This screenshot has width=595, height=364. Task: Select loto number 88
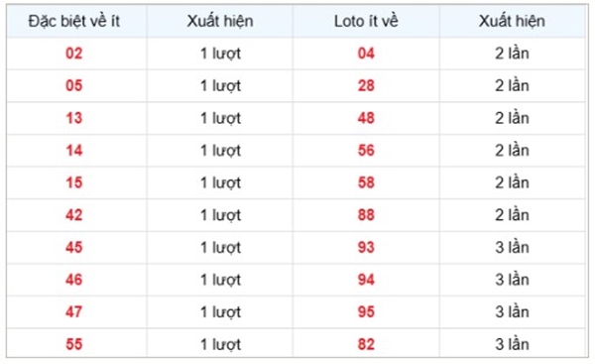[x=366, y=215]
